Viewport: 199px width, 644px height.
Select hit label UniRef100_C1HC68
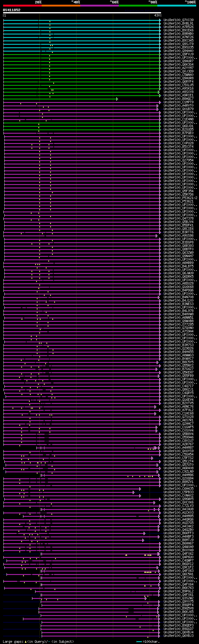(178, 413)
